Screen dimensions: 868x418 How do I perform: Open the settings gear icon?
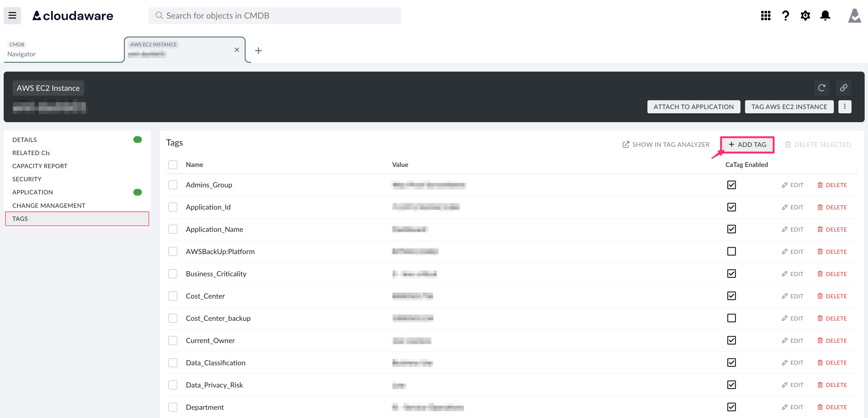(x=805, y=16)
